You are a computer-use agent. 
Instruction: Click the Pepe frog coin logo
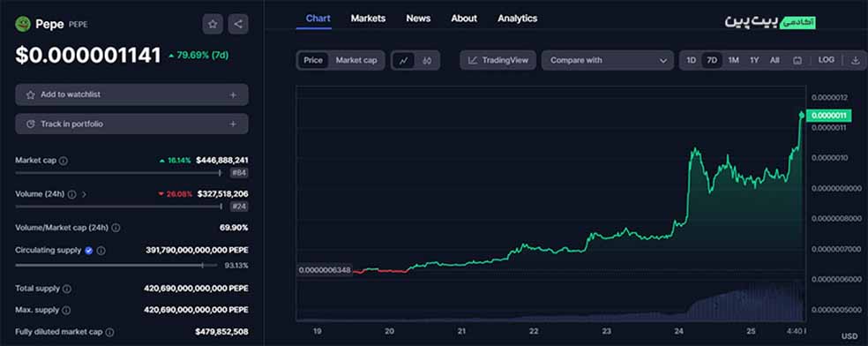[23, 24]
